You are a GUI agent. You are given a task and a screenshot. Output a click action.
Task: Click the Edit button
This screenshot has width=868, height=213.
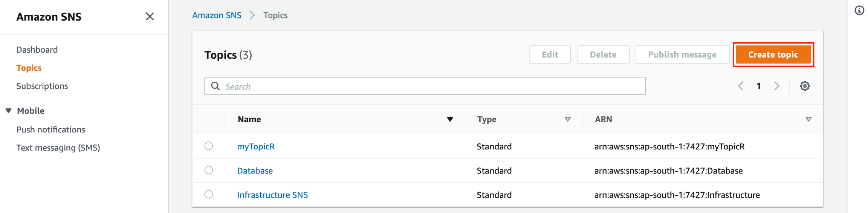click(550, 55)
